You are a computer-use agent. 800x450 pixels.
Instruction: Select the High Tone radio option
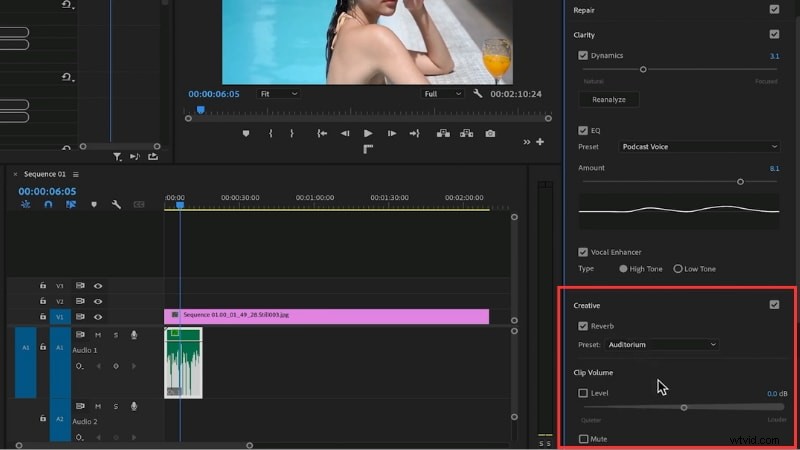coord(623,268)
